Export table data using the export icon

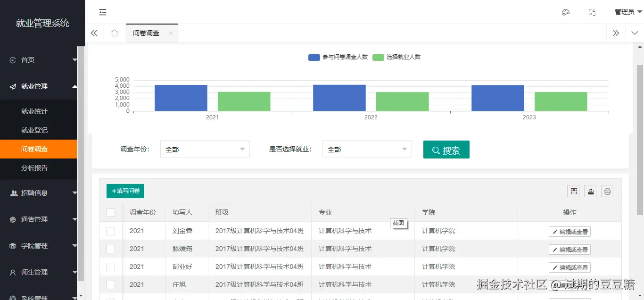pos(590,191)
